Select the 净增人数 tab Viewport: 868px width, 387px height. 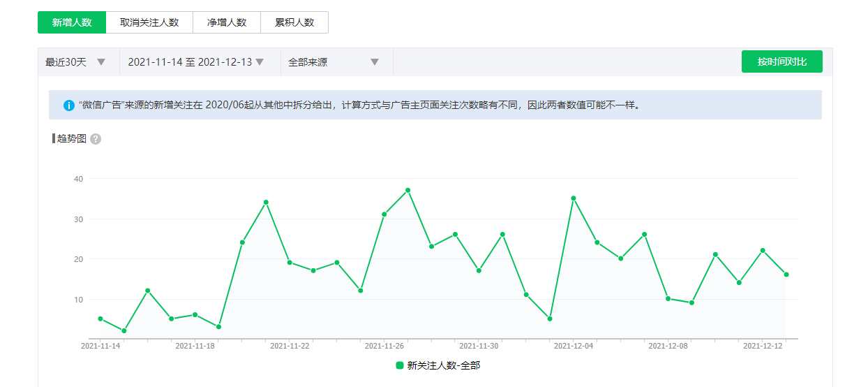point(227,22)
